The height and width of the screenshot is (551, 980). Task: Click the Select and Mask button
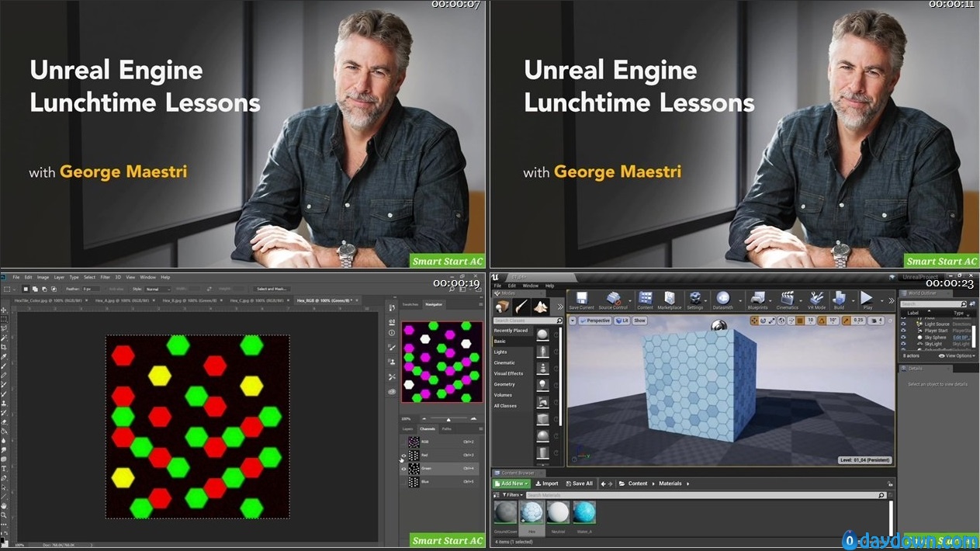(x=272, y=289)
